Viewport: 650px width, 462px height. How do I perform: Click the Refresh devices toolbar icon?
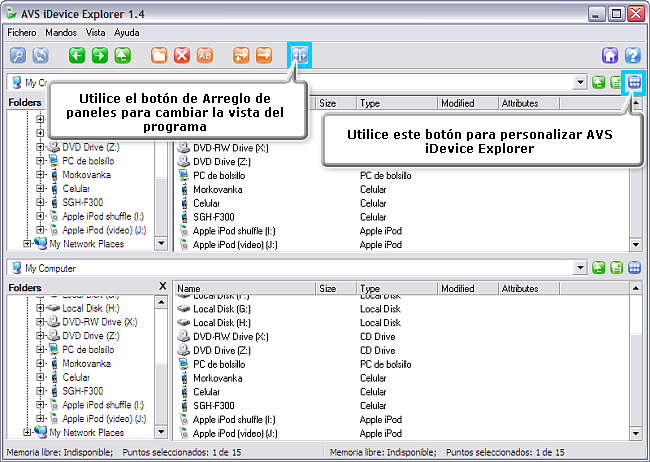(40, 55)
